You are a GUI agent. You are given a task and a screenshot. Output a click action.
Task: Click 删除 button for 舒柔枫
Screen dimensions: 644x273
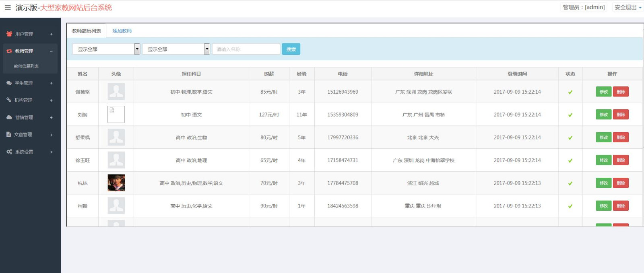(621, 138)
